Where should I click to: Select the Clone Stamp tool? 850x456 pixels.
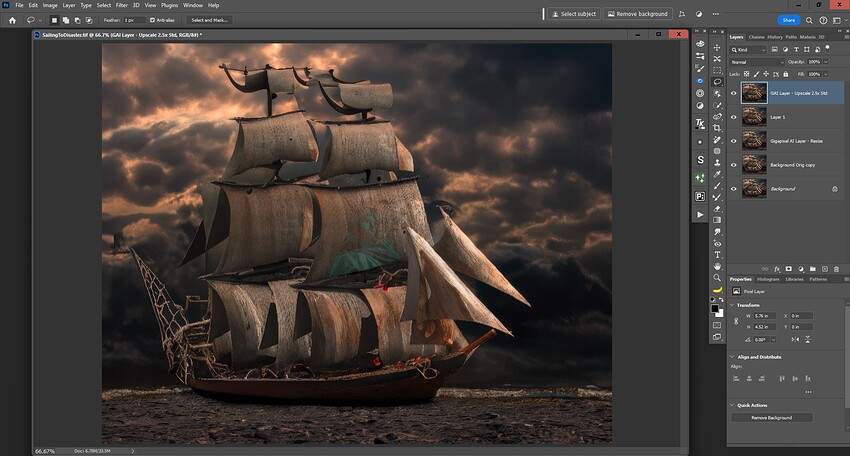(x=717, y=163)
